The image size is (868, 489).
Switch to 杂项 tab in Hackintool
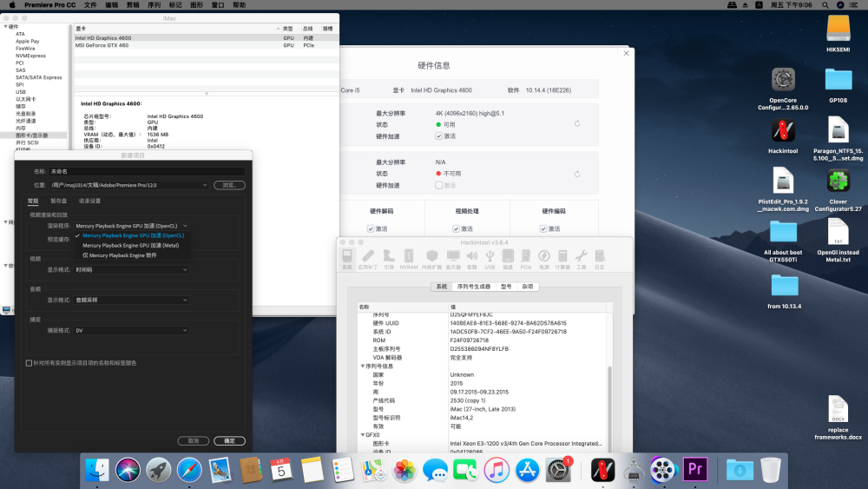[x=528, y=287]
